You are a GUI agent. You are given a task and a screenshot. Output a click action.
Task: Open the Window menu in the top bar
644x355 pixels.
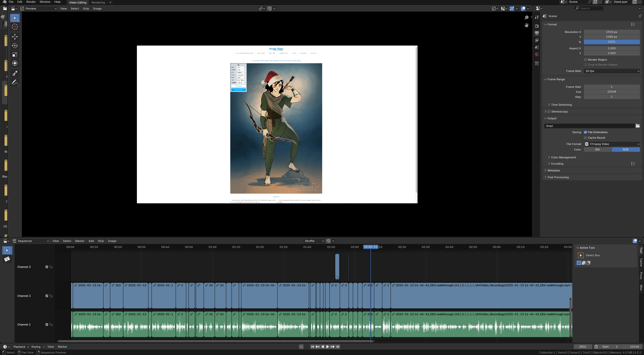[45, 2]
